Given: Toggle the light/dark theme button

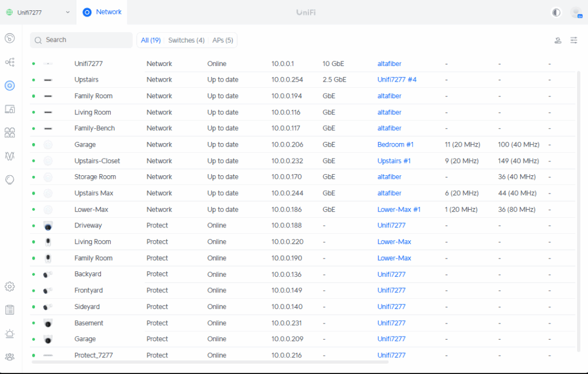Looking at the screenshot, I should 556,12.
